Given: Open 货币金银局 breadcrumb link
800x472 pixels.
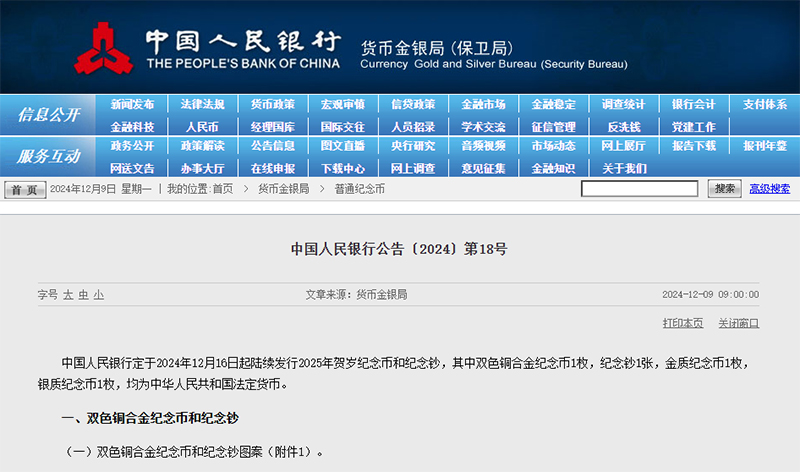Looking at the screenshot, I should (x=283, y=189).
